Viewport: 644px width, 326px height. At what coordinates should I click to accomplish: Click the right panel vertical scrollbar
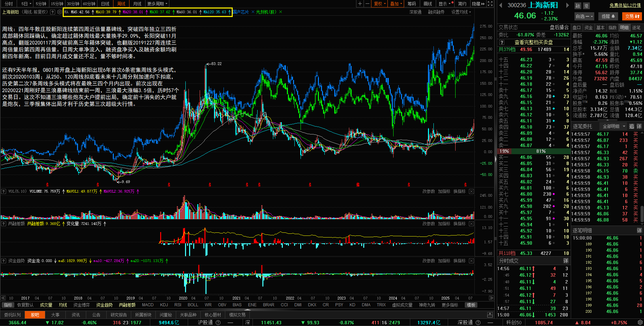[x=642, y=214]
